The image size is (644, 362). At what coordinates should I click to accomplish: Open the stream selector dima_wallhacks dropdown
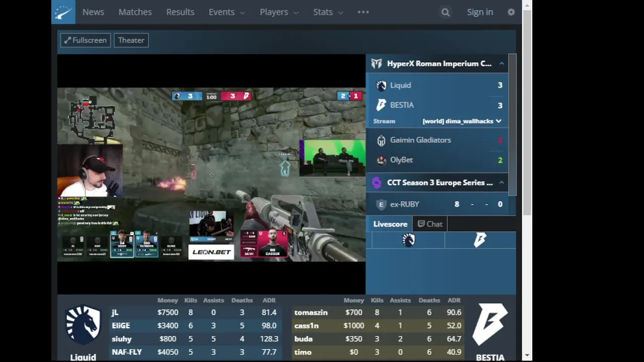tap(461, 121)
